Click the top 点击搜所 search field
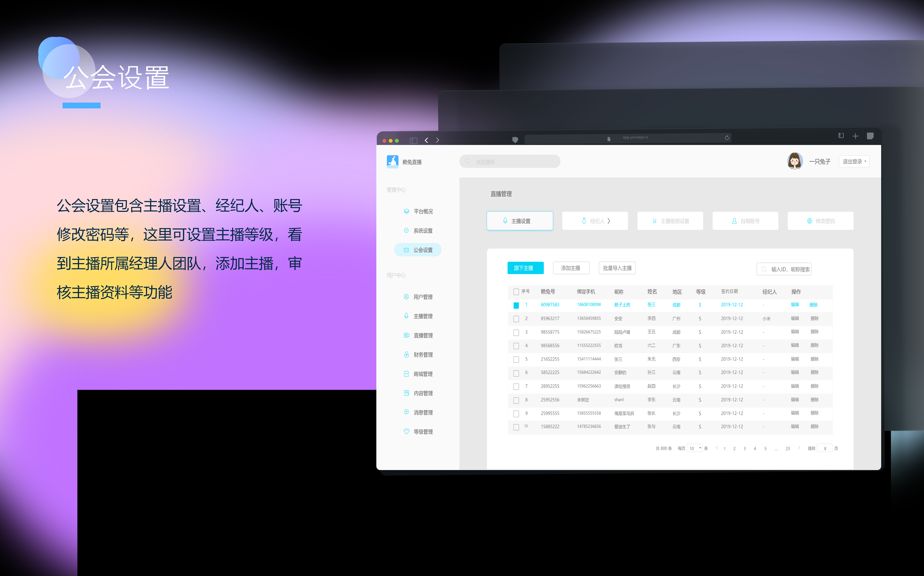Screen dimensions: 924x576 coord(510,161)
